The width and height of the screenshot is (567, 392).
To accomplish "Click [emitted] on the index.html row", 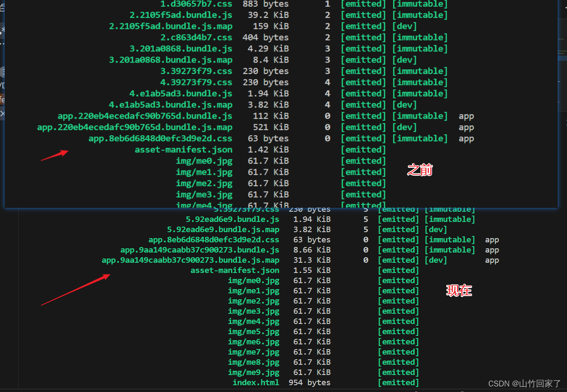I will 399,383.
